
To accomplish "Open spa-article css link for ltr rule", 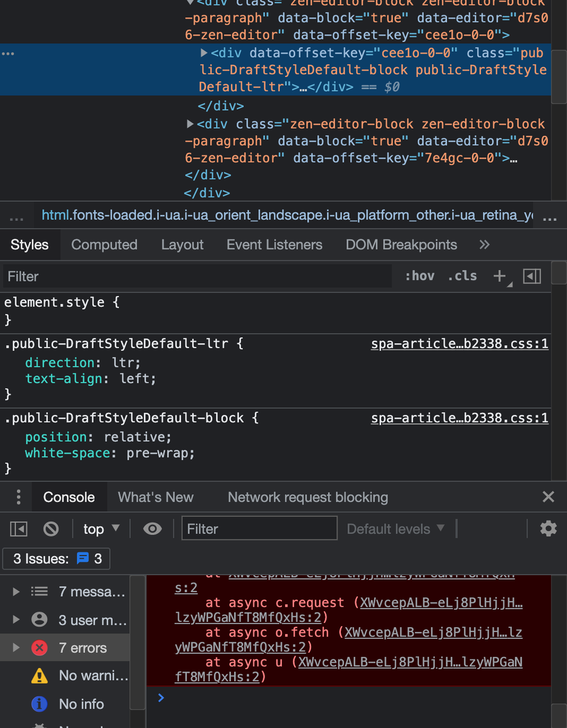I will 460,344.
